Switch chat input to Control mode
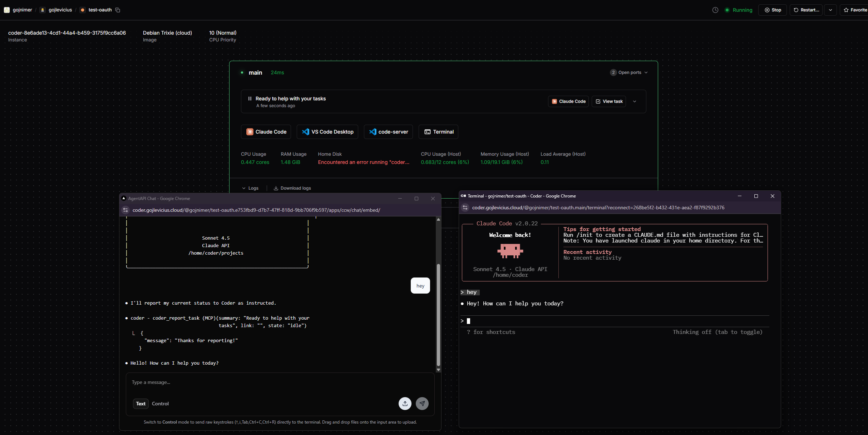868x435 pixels. (160, 404)
